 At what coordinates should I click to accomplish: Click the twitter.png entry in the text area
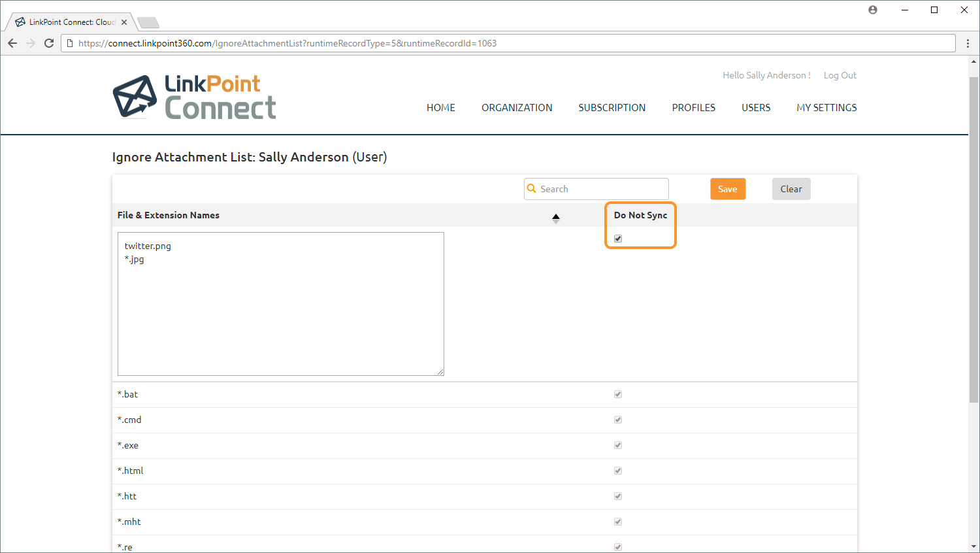click(x=148, y=246)
